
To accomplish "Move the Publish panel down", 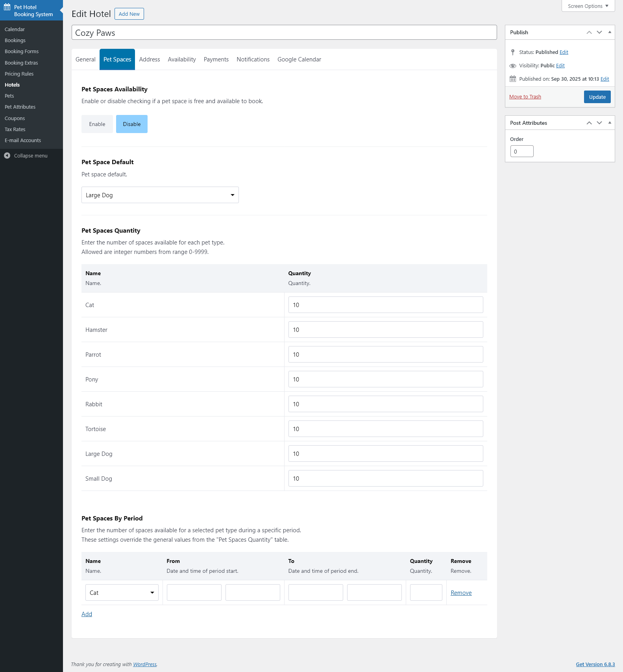I will tap(599, 32).
